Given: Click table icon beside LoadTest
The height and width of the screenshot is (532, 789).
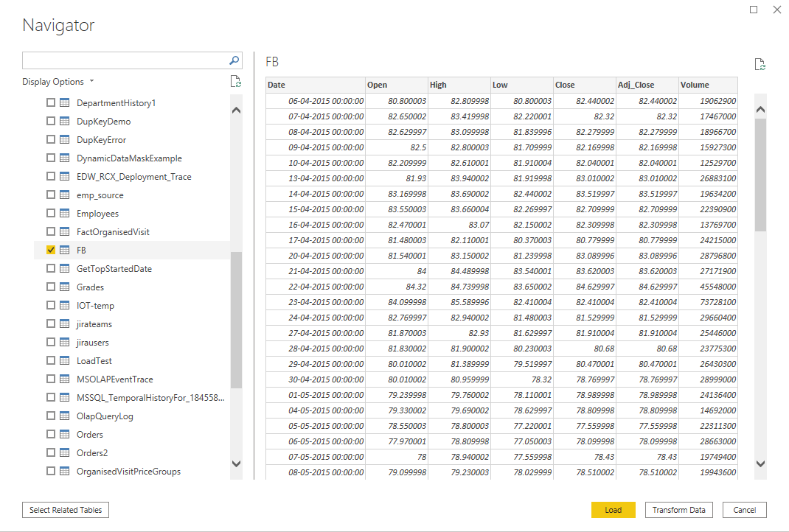Looking at the screenshot, I should coord(65,361).
